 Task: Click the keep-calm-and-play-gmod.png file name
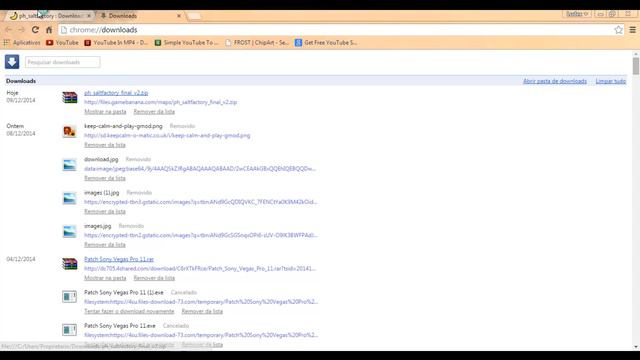coord(123,126)
